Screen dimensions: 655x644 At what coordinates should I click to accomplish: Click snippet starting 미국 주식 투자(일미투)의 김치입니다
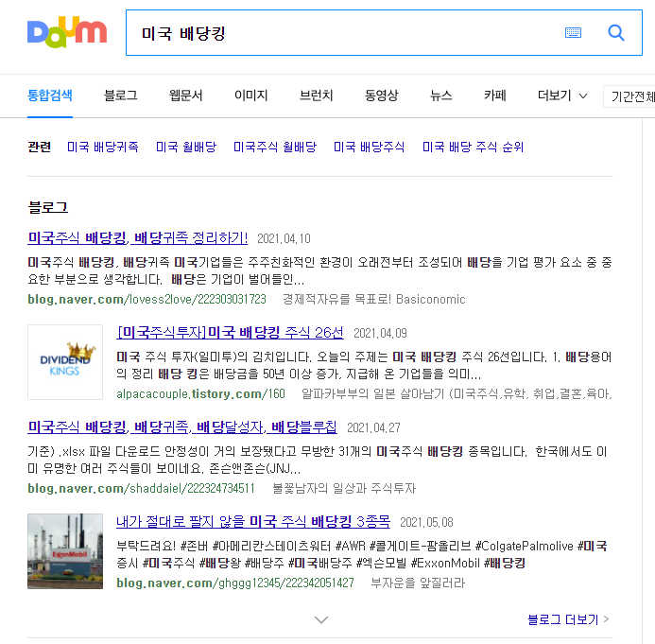pos(364,365)
